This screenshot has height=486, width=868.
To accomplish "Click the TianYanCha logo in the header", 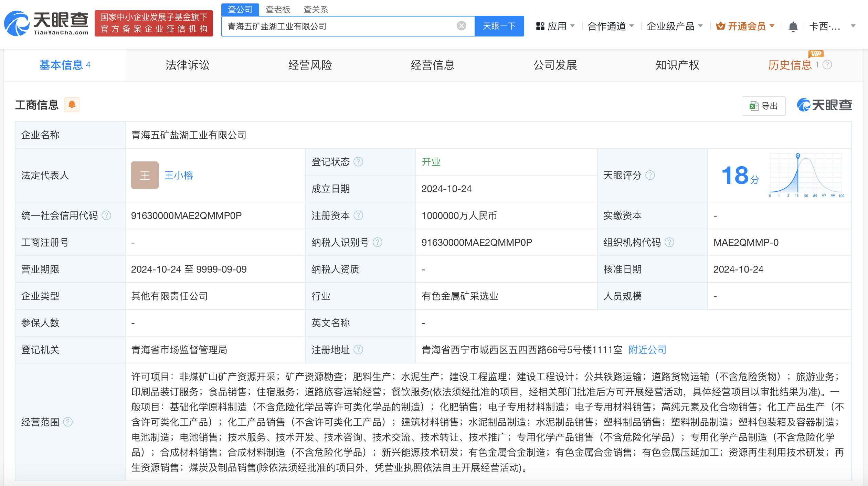I will (x=46, y=23).
